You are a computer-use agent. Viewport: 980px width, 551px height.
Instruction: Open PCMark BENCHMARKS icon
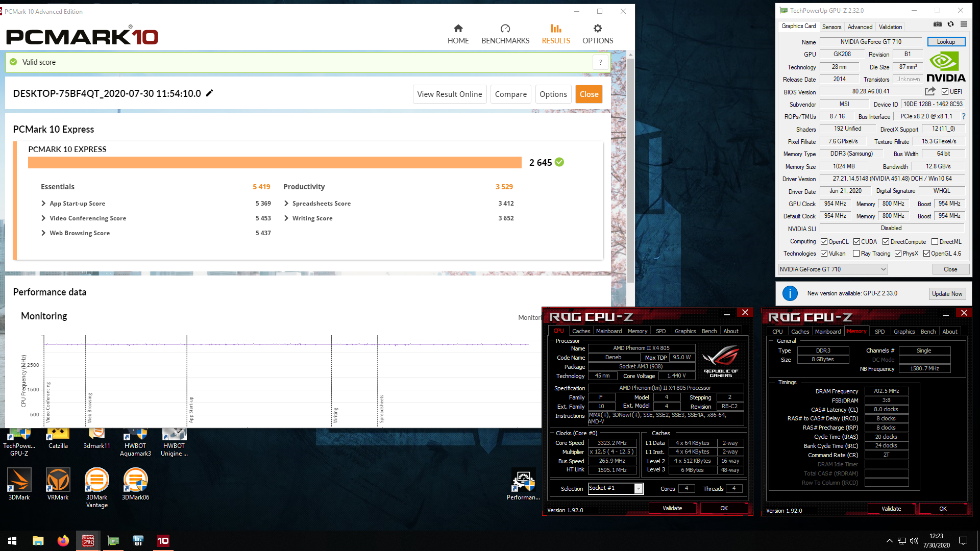[x=505, y=29]
